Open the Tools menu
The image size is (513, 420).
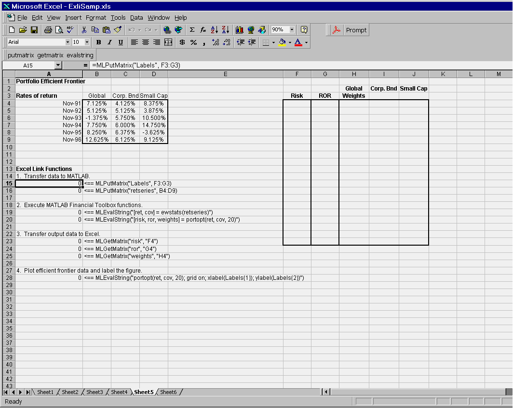click(x=118, y=18)
